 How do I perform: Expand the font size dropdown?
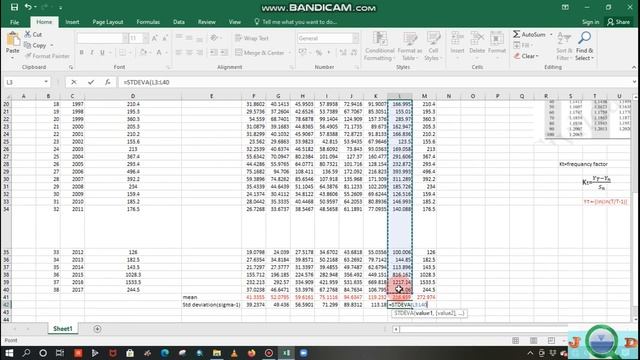tap(145, 38)
